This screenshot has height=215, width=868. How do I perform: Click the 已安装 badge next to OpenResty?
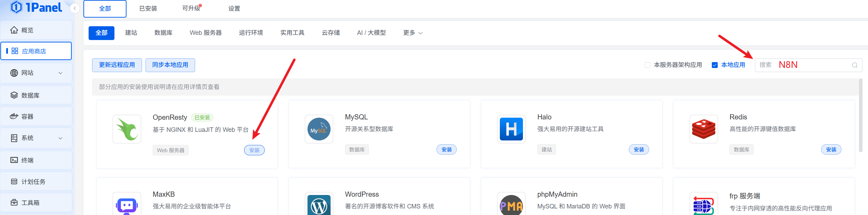pos(202,118)
